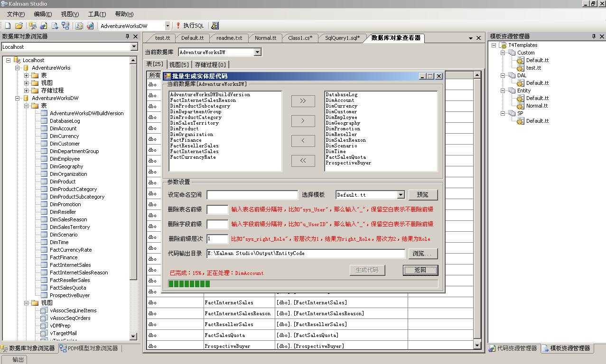
Task: Move selected table right with > button
Action: tap(303, 121)
